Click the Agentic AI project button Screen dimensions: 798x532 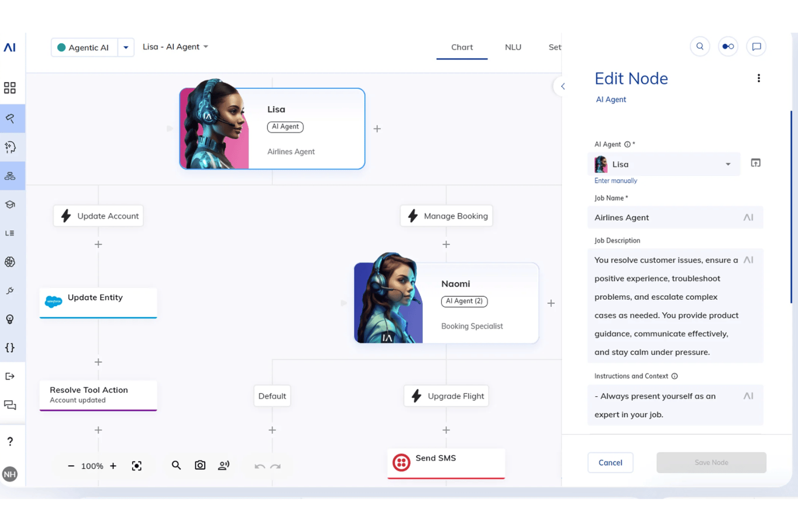(x=85, y=47)
